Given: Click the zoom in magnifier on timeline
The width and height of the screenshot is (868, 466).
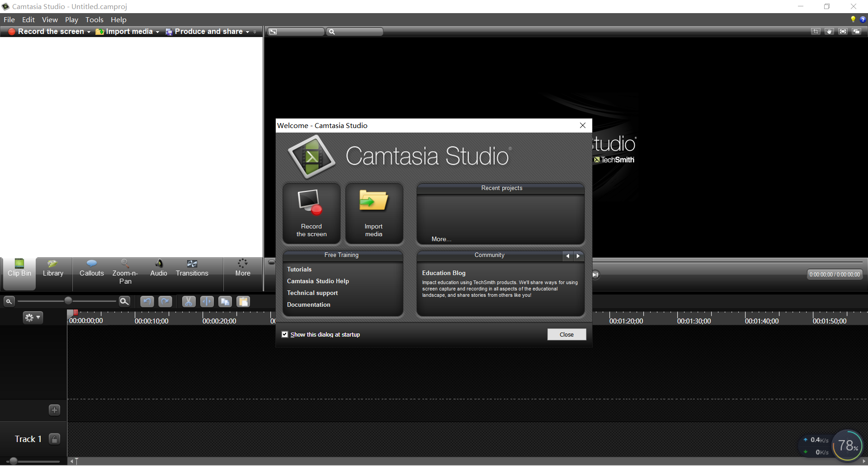Looking at the screenshot, I should point(125,301).
